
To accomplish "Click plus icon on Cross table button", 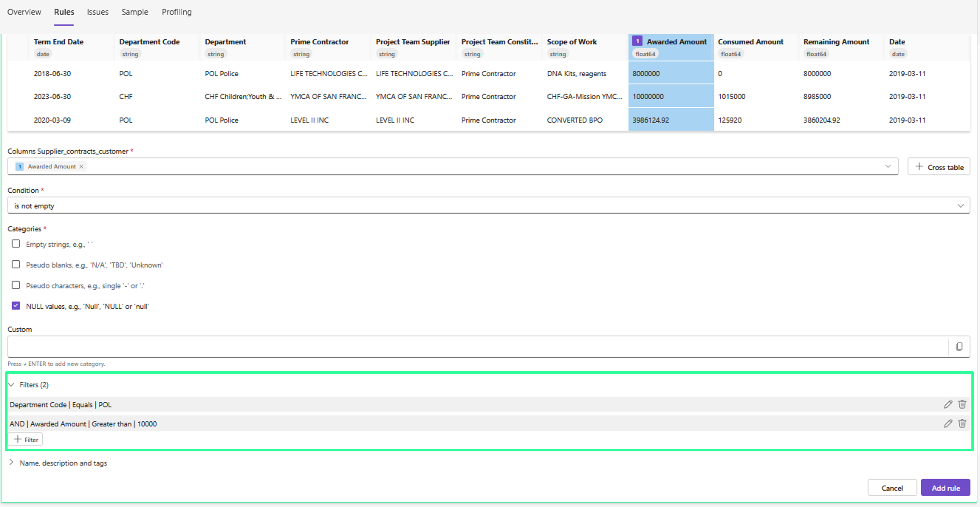I will pyautogui.click(x=919, y=167).
